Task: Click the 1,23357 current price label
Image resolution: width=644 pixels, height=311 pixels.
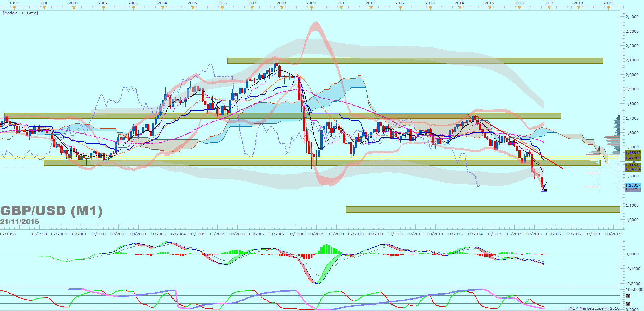Action: [633, 185]
